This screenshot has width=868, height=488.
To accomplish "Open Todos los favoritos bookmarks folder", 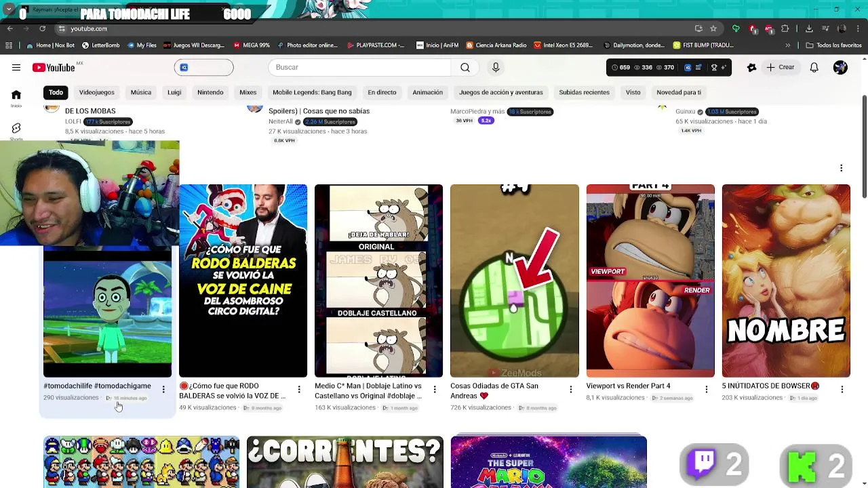I will 833,45.
